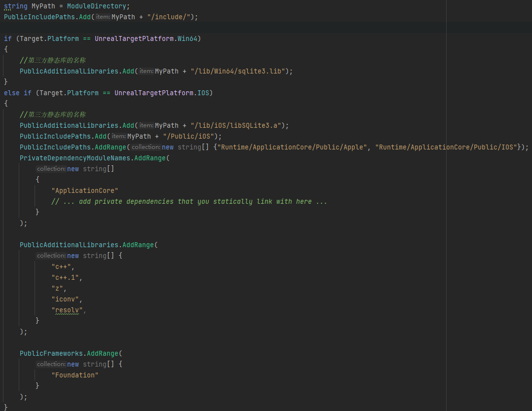Click the else keyword before the IOS check

click(x=12, y=93)
